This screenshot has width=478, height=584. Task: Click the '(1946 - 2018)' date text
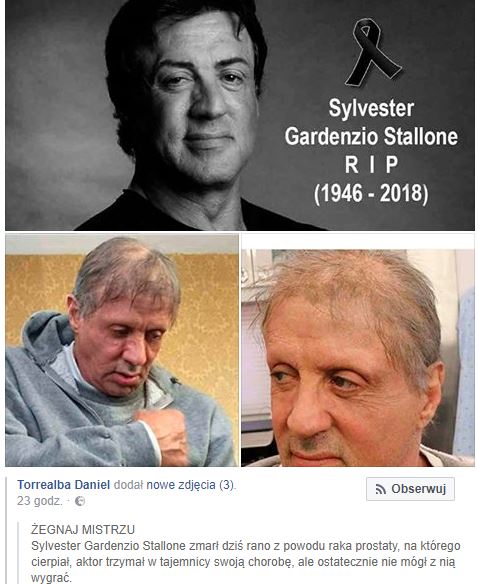[371, 193]
